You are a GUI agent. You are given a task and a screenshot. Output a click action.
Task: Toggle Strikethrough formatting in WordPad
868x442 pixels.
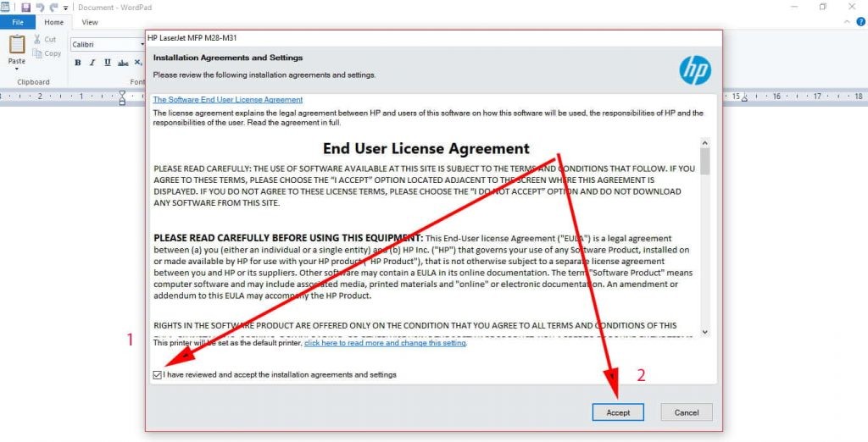coord(123,63)
